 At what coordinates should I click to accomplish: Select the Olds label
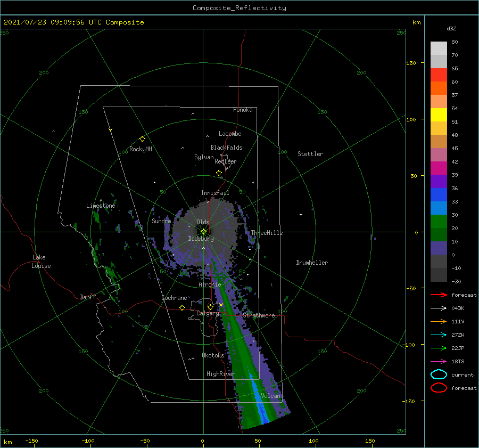203,222
